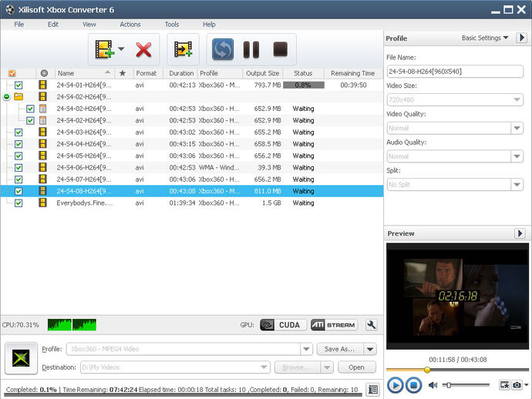Viewport: 532px width, 399px height.
Task: Sort list by Output Size column header
Action: pos(263,73)
